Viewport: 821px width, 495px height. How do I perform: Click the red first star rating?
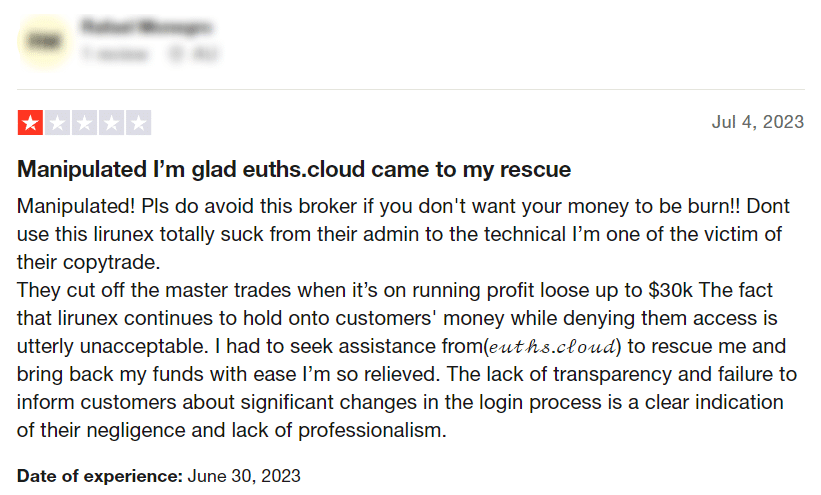(30, 123)
